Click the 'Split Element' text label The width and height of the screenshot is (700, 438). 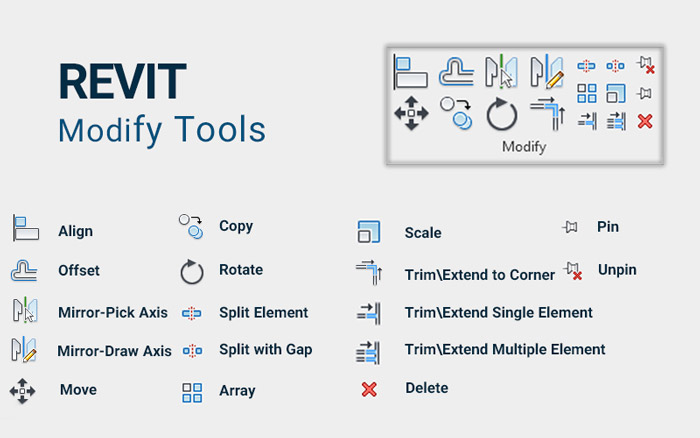click(x=263, y=313)
